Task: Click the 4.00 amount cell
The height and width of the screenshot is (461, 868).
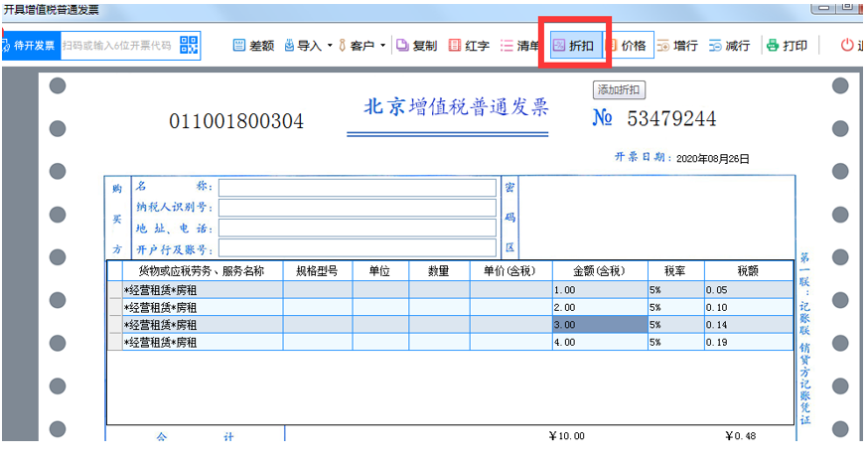Action: [600, 343]
